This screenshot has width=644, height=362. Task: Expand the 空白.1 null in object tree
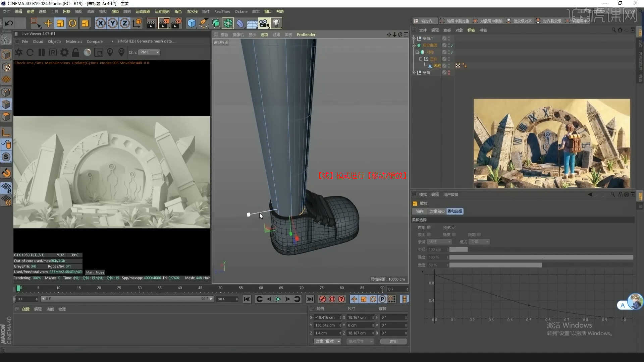tap(414, 38)
